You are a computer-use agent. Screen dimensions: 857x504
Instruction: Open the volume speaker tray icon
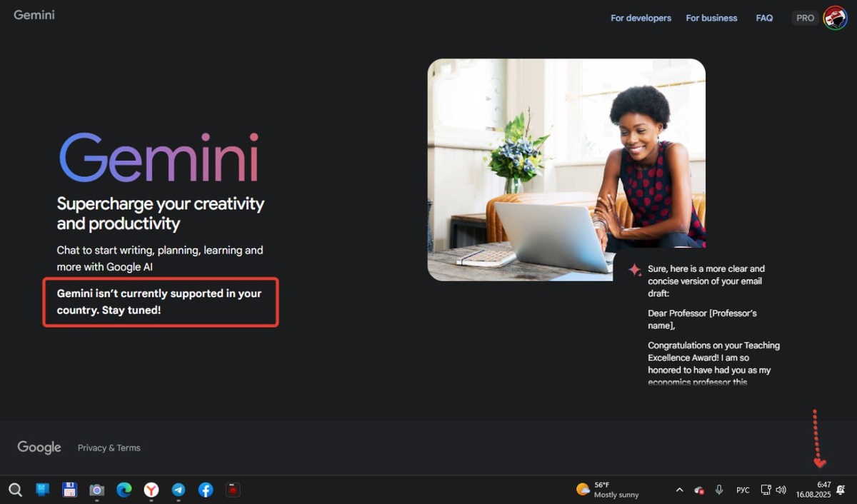[x=781, y=490]
